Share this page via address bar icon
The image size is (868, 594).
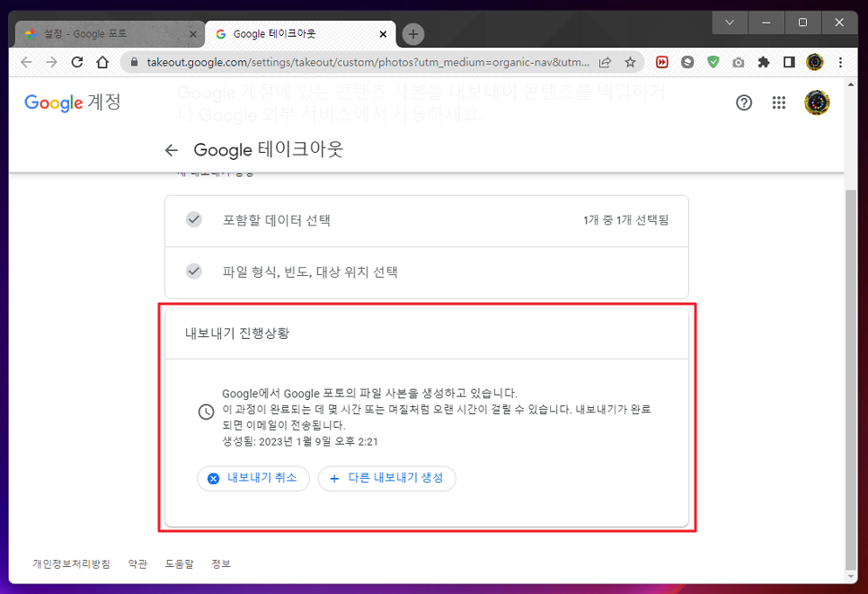tap(605, 62)
